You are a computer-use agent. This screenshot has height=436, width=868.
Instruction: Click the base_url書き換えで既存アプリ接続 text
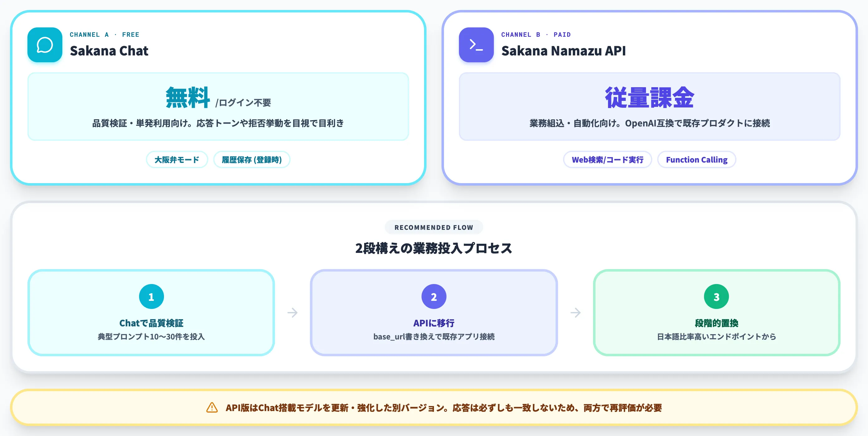click(434, 336)
